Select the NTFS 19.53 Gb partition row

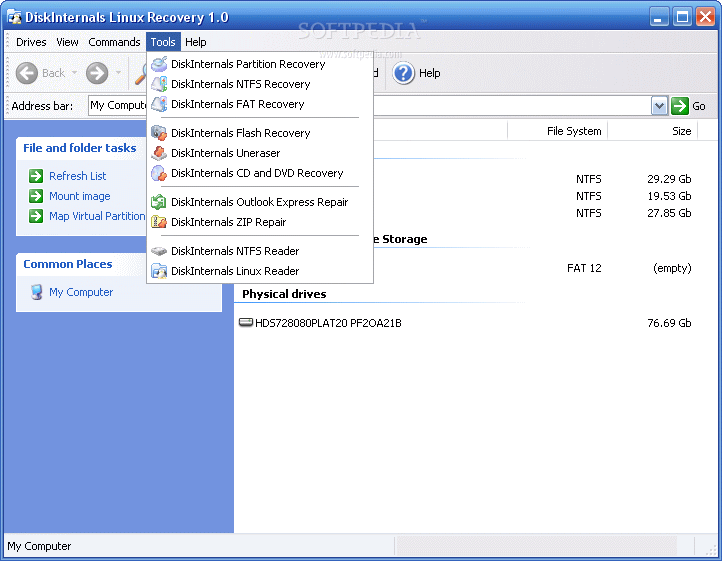[x=534, y=196]
